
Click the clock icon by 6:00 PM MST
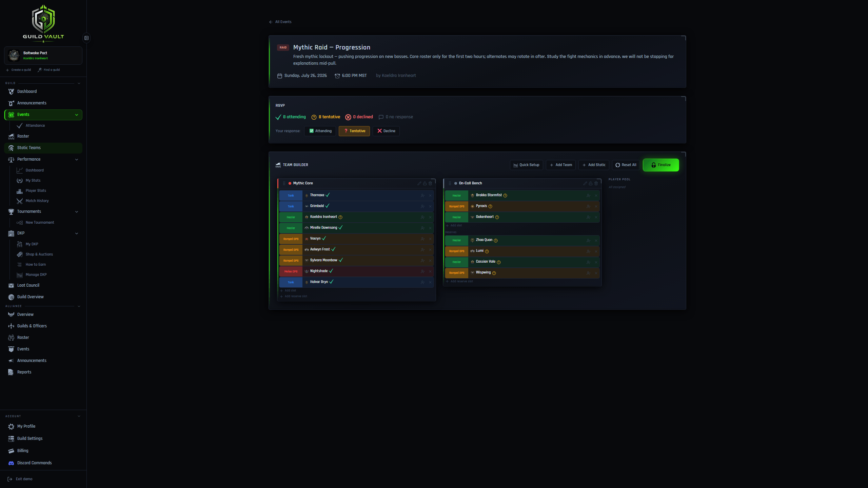coord(337,76)
